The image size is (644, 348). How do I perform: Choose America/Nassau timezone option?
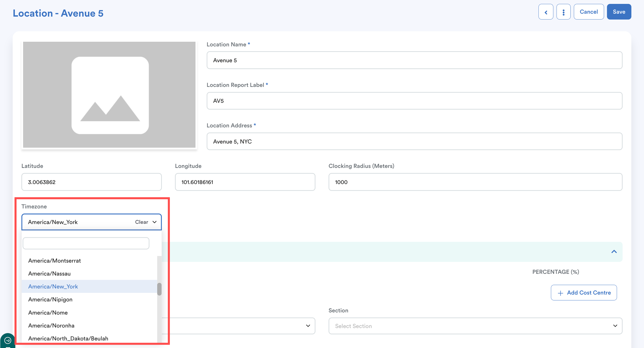49,273
